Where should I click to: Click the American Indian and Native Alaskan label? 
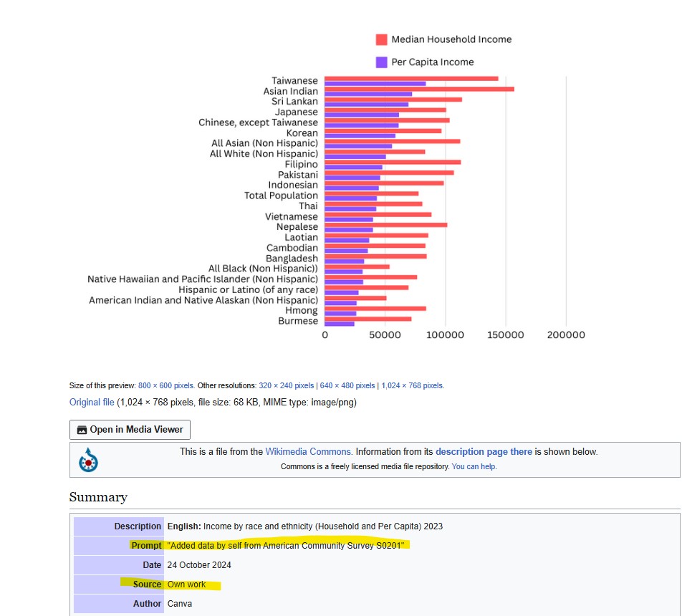203,299
